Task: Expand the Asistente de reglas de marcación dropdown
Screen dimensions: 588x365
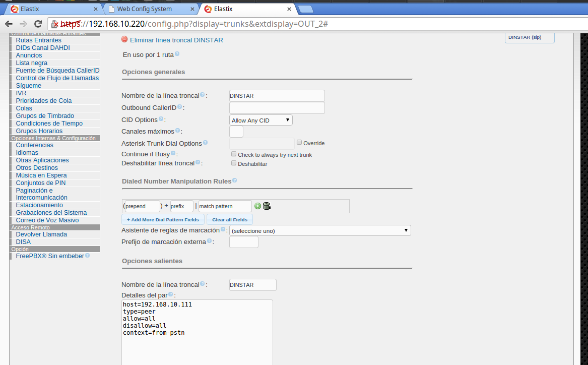Action: [320, 230]
